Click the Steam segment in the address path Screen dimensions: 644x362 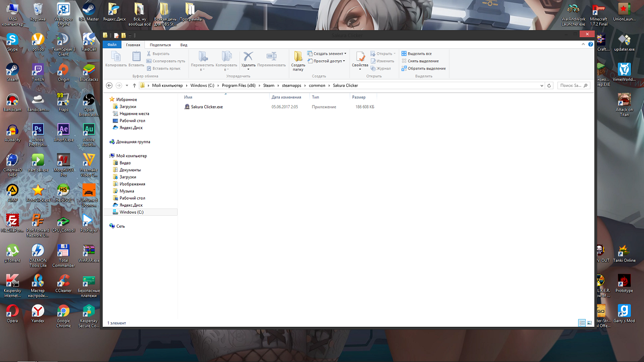click(x=269, y=85)
